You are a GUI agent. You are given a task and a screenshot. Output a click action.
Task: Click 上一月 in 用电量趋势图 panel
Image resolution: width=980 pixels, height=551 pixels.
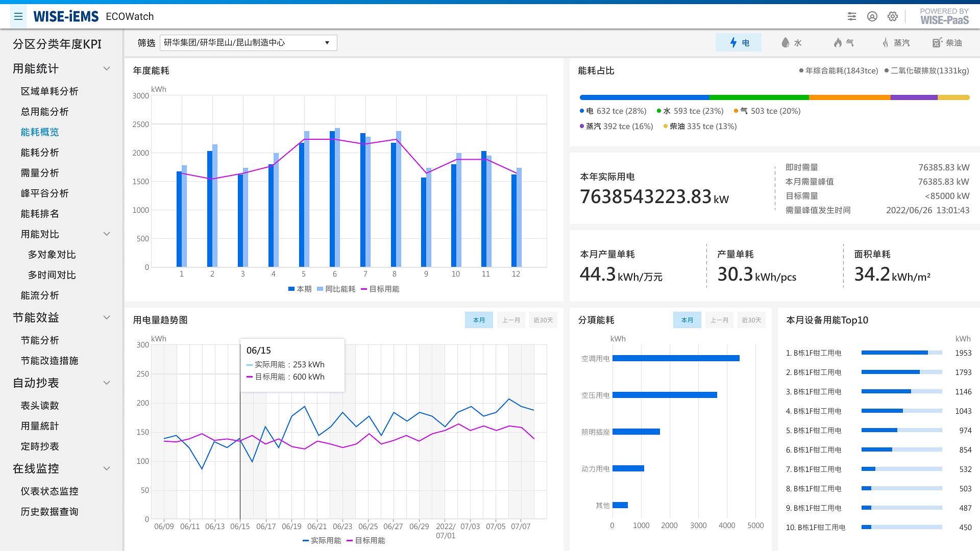511,320
